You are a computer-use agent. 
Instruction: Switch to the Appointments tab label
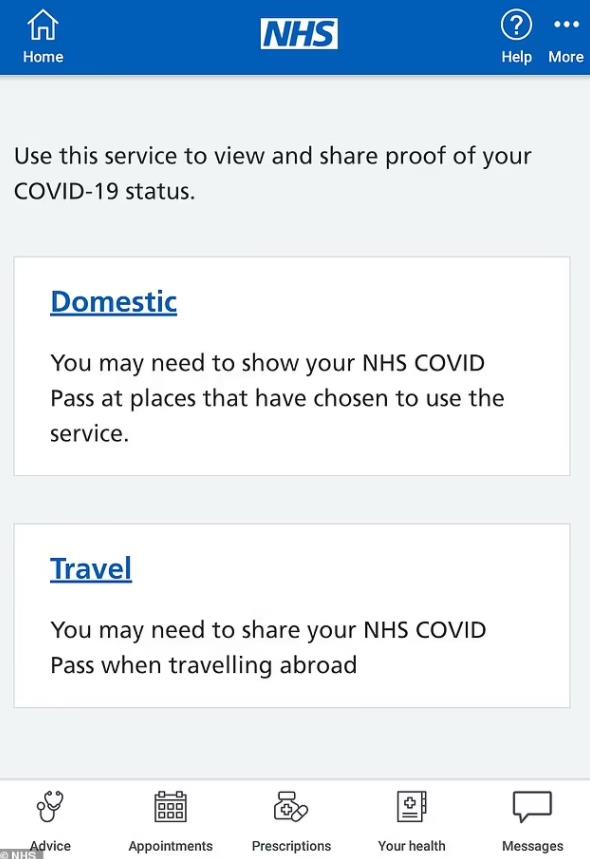pos(170,846)
